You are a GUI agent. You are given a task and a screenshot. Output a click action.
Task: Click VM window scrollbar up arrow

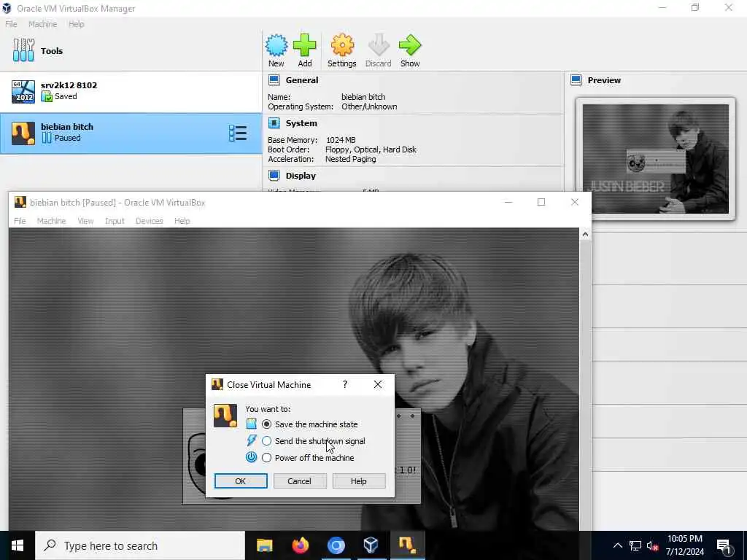[586, 234]
